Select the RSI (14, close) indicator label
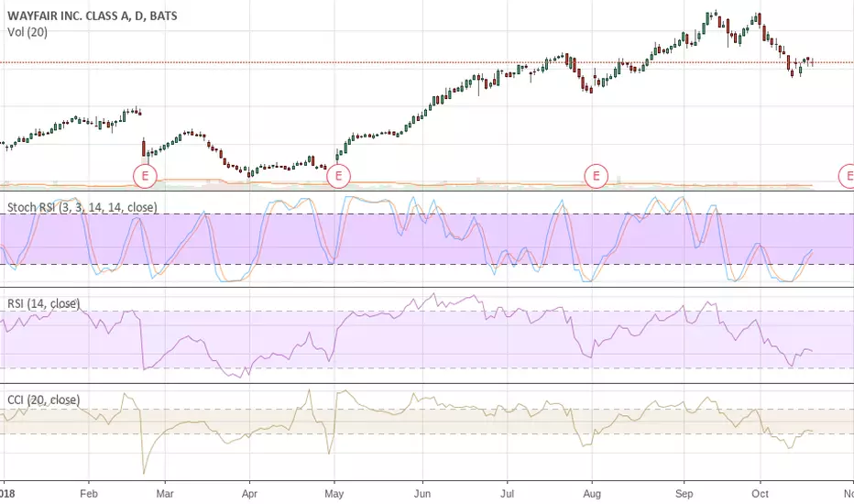The height and width of the screenshot is (504, 854). coord(44,303)
